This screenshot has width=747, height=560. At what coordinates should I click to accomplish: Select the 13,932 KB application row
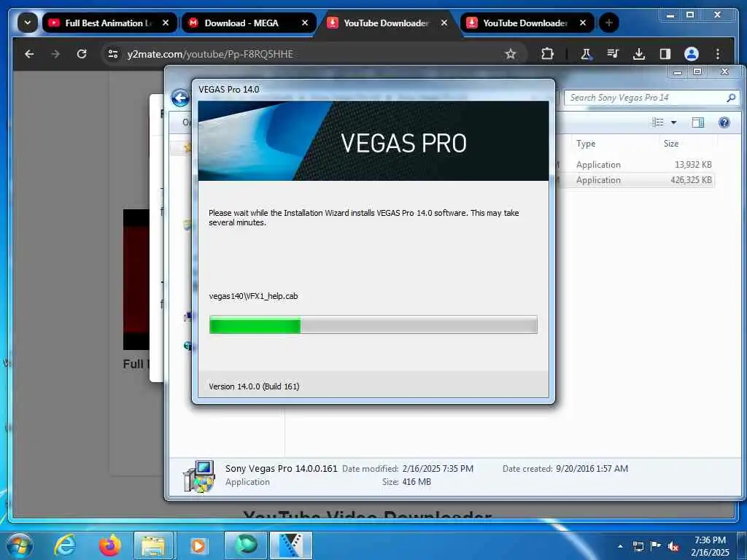click(636, 164)
